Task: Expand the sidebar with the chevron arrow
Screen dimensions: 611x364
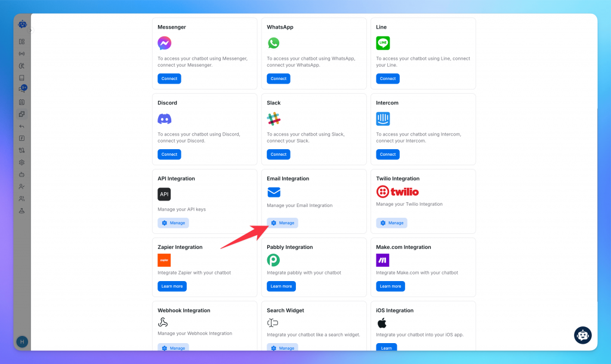Action: tap(31, 30)
